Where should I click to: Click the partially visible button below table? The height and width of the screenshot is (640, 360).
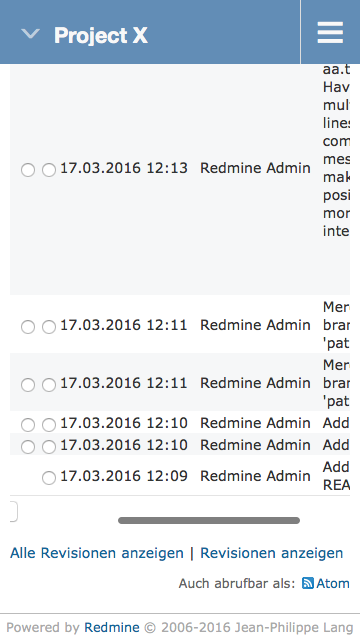13,512
